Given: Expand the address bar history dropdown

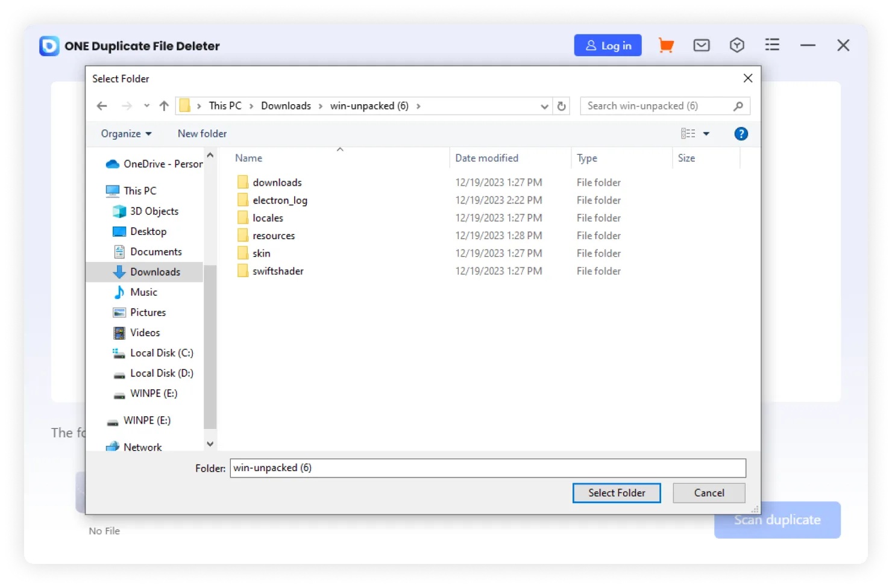Looking at the screenshot, I should (544, 107).
